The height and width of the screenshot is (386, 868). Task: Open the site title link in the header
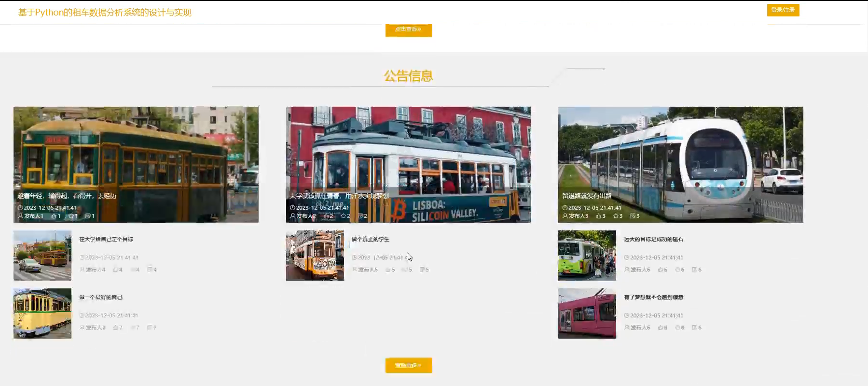(105, 13)
